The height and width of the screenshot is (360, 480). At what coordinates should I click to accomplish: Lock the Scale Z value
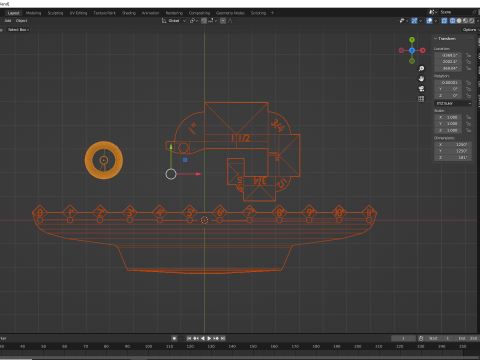click(469, 130)
